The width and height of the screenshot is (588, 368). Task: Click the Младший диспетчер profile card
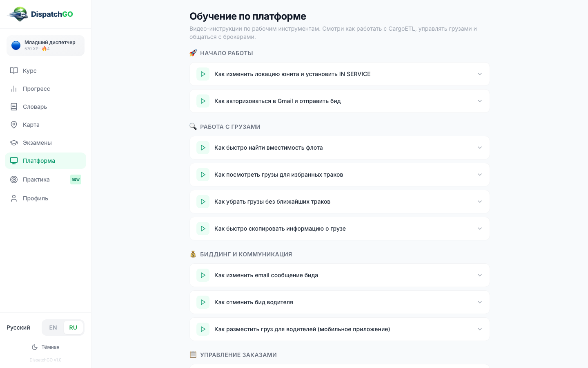pyautogui.click(x=45, y=45)
